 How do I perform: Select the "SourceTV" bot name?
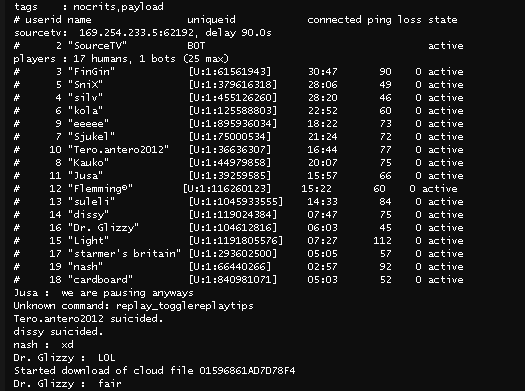[97, 46]
